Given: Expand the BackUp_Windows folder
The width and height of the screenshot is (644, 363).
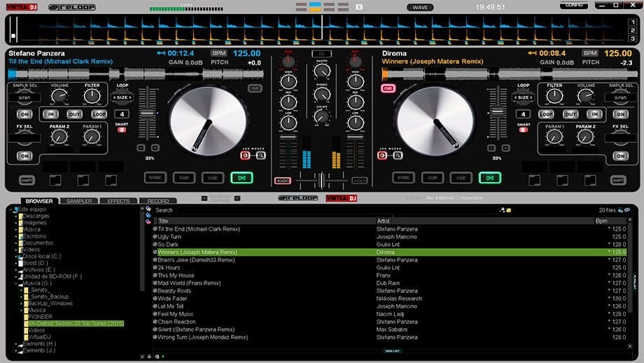Looking at the screenshot, I should 22,304.
